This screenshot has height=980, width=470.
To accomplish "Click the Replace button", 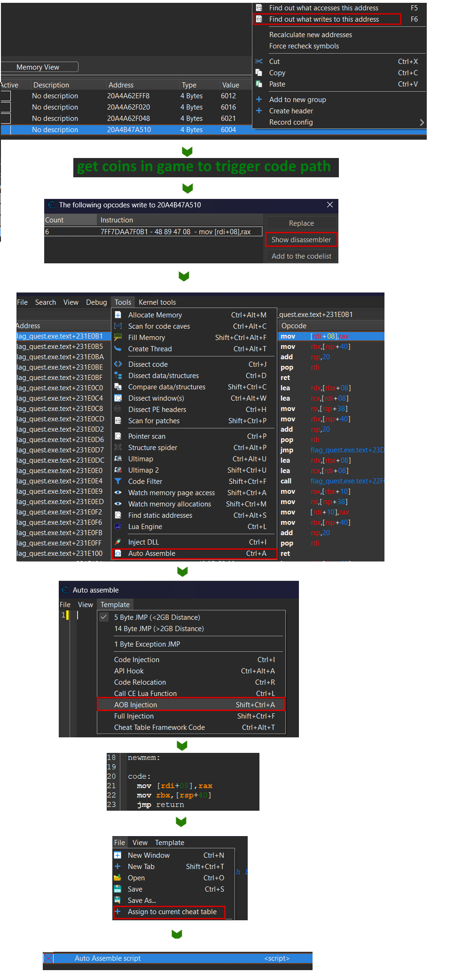I will tap(301, 223).
